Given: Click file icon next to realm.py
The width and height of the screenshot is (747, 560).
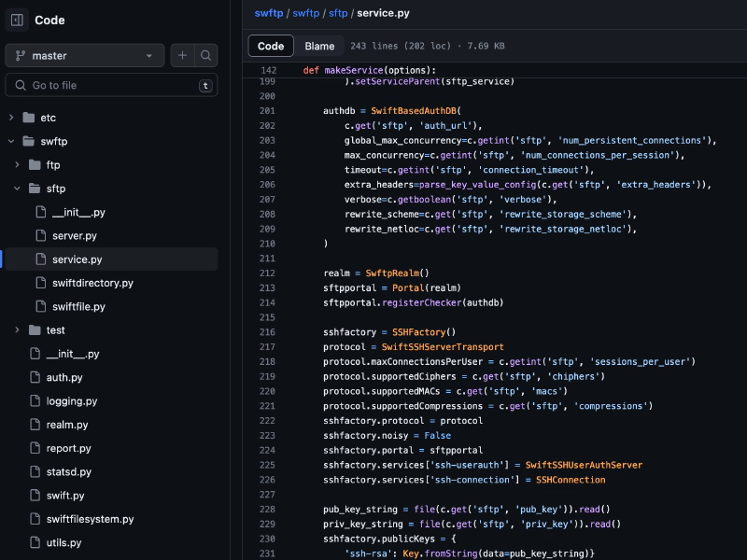Looking at the screenshot, I should [35, 425].
